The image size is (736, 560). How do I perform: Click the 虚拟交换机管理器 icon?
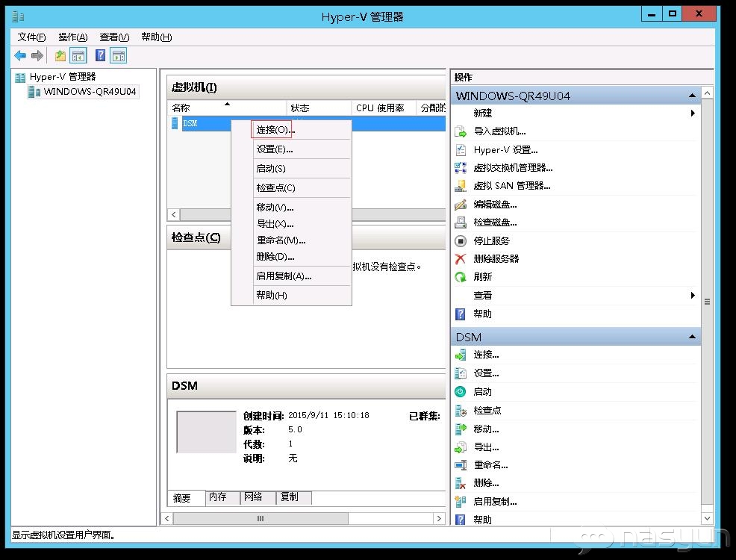point(461,167)
